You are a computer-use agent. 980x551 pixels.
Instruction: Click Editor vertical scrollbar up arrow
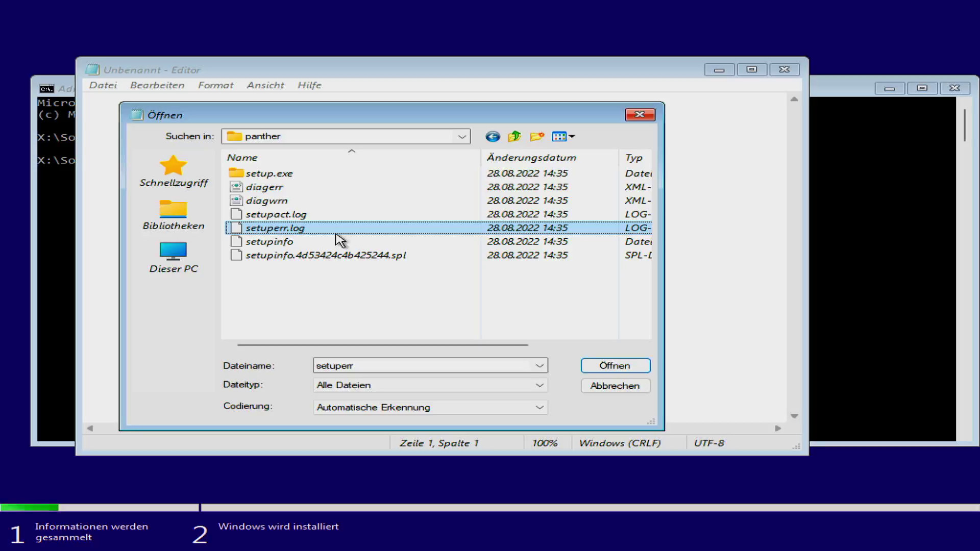coord(794,99)
